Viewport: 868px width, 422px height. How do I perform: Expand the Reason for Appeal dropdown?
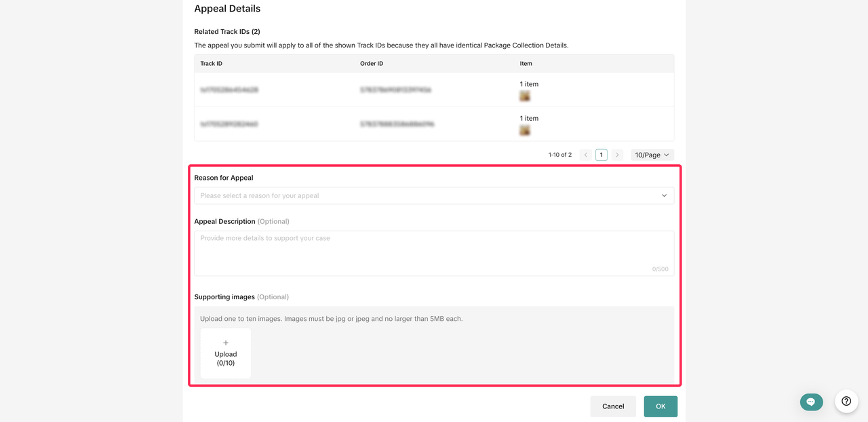point(434,195)
